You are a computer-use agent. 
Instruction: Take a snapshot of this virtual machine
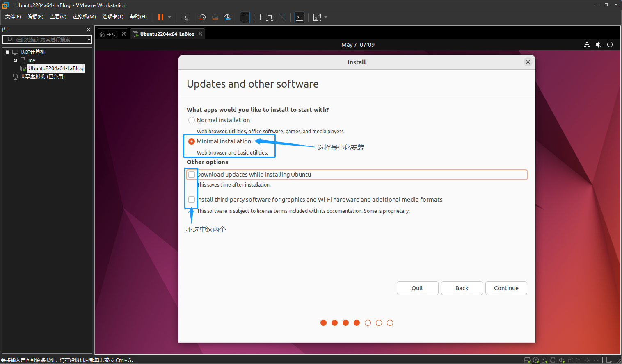[x=202, y=17]
